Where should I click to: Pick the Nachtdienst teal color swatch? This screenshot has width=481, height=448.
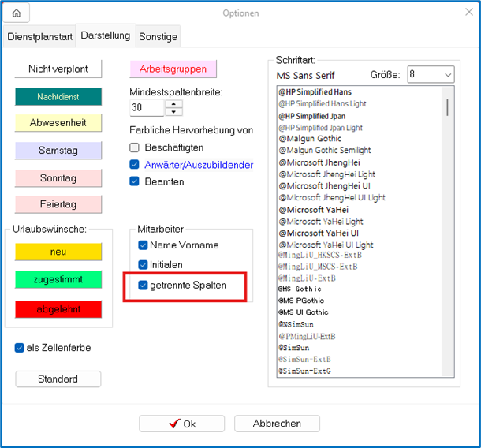(58, 97)
